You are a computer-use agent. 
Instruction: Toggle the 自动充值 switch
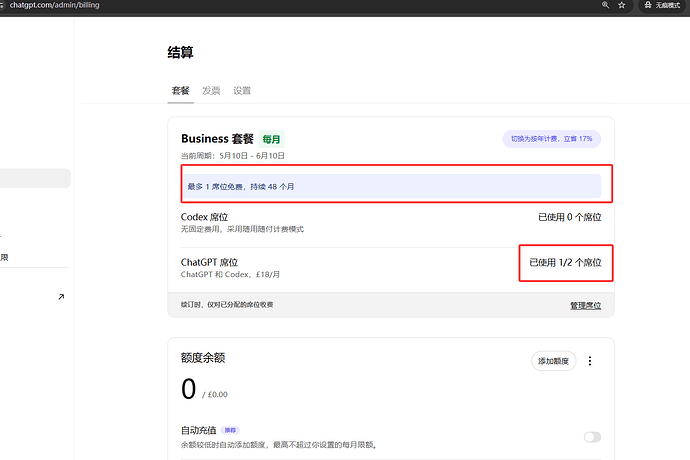(x=592, y=437)
